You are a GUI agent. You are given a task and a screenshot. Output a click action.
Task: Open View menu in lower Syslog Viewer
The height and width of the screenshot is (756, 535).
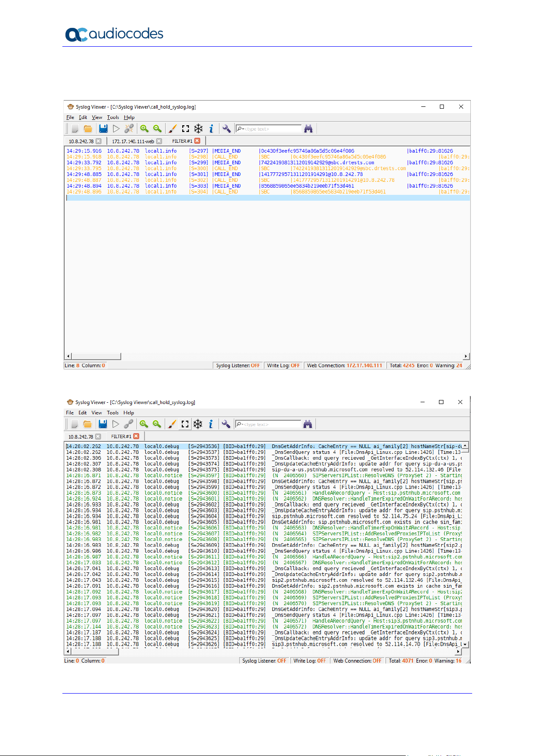[96, 413]
